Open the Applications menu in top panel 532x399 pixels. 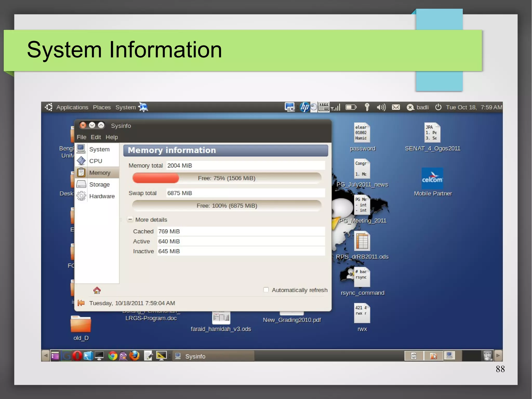coord(72,107)
